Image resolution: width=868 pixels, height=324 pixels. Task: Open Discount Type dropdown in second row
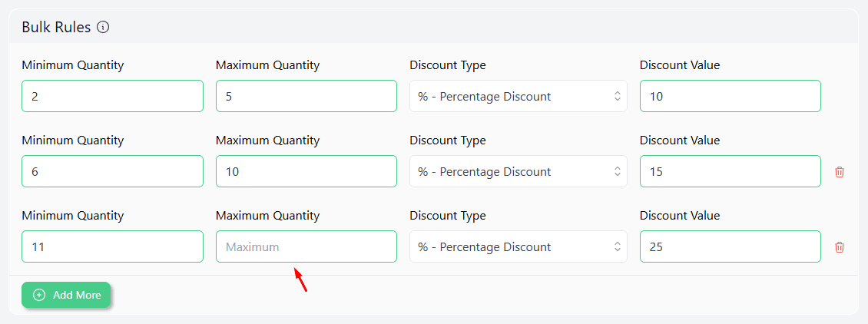(518, 171)
